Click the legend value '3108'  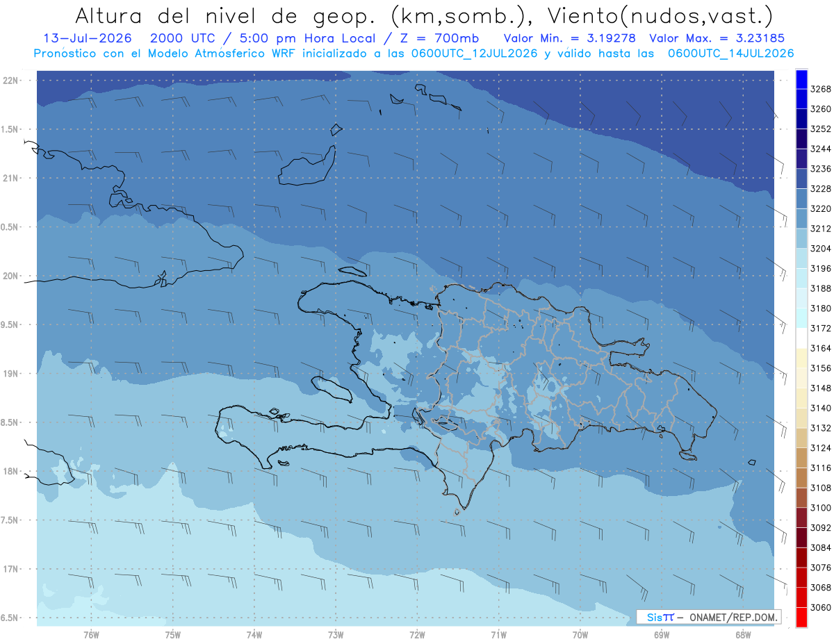[x=821, y=488]
